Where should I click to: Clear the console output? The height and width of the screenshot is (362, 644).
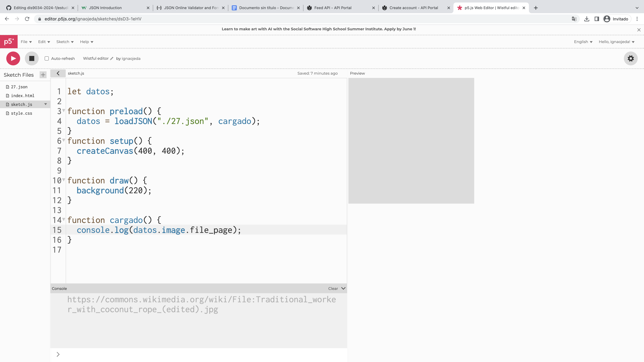tap(333, 288)
